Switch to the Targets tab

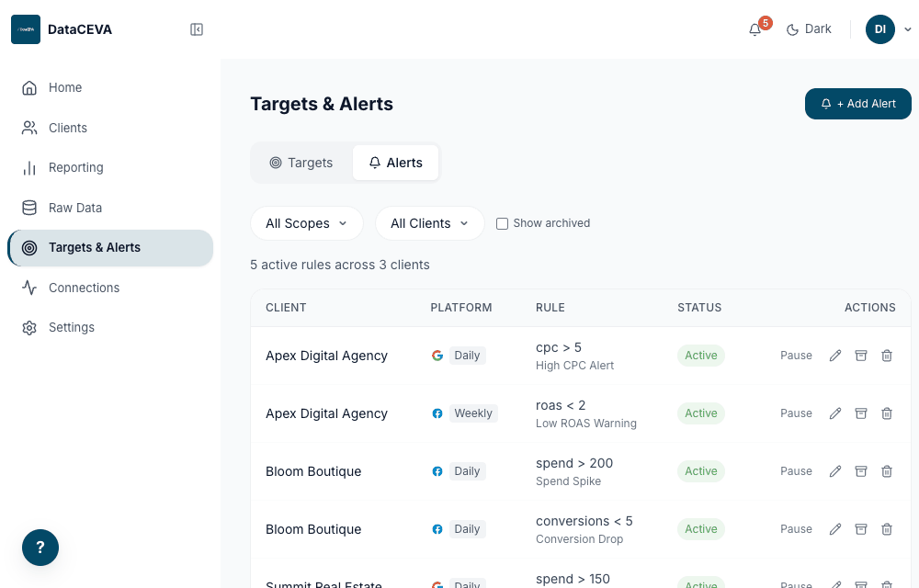coord(301,163)
